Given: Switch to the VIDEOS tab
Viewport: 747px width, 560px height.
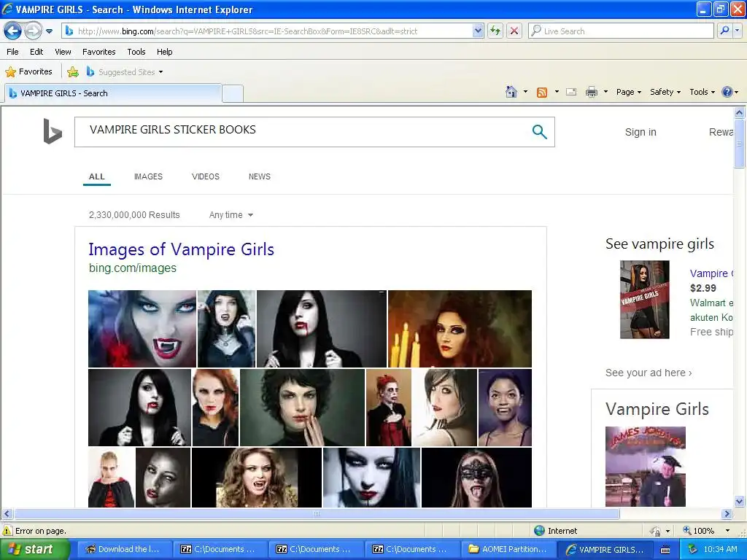Looking at the screenshot, I should coord(205,176).
